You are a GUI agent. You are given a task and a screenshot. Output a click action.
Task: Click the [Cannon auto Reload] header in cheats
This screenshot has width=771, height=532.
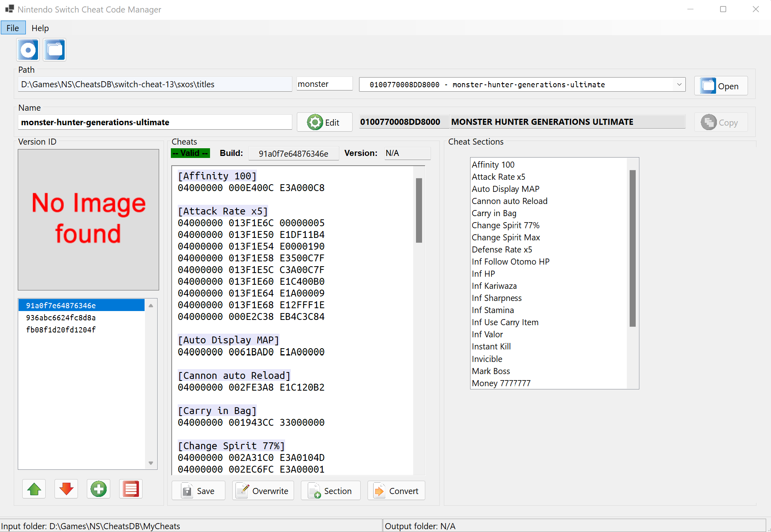point(234,375)
